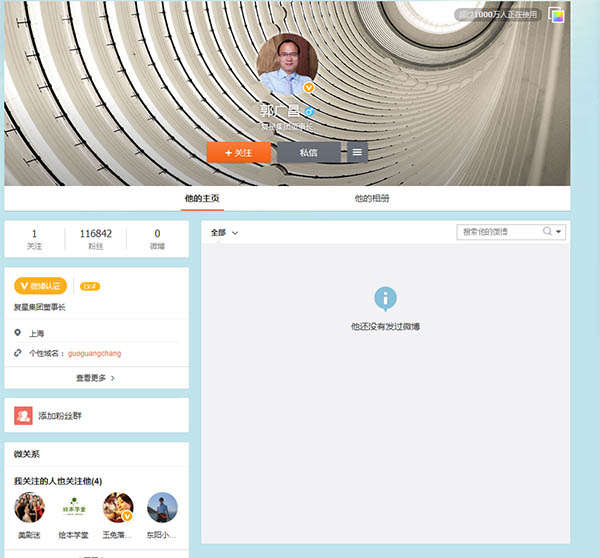Open the hamburger more-options menu button
The image size is (600, 558).
point(357,152)
